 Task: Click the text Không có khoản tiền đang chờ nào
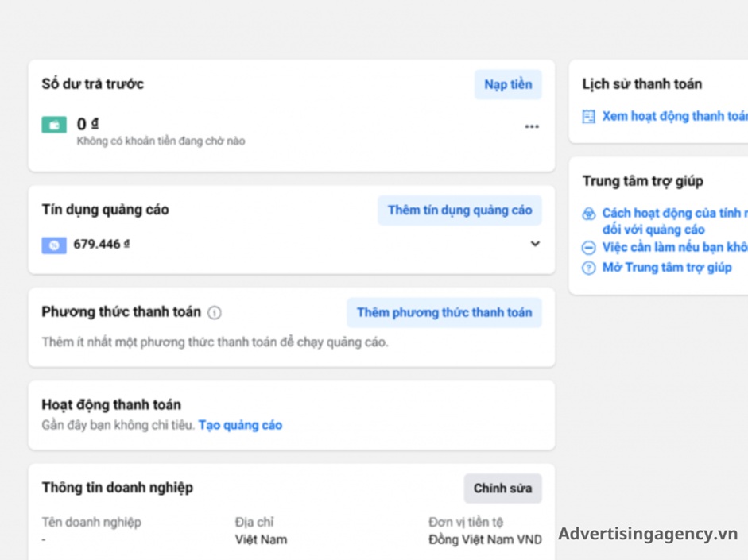pos(161,141)
